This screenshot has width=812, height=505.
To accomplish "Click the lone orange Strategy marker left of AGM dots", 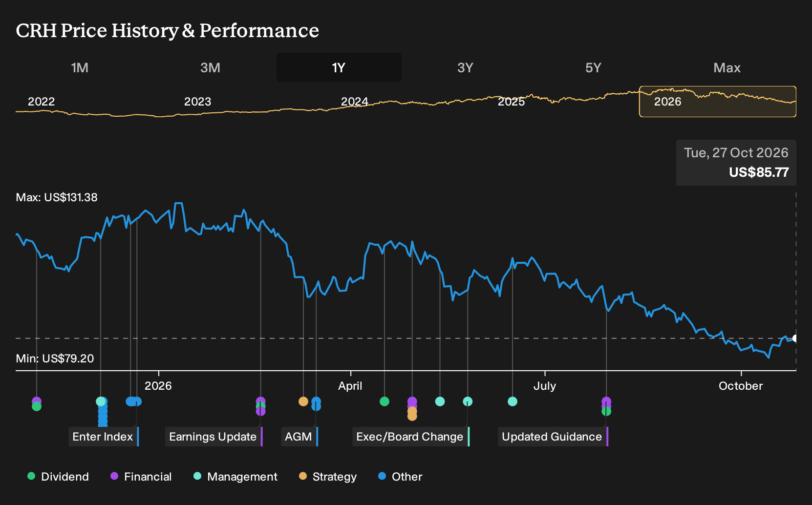I will point(303,401).
